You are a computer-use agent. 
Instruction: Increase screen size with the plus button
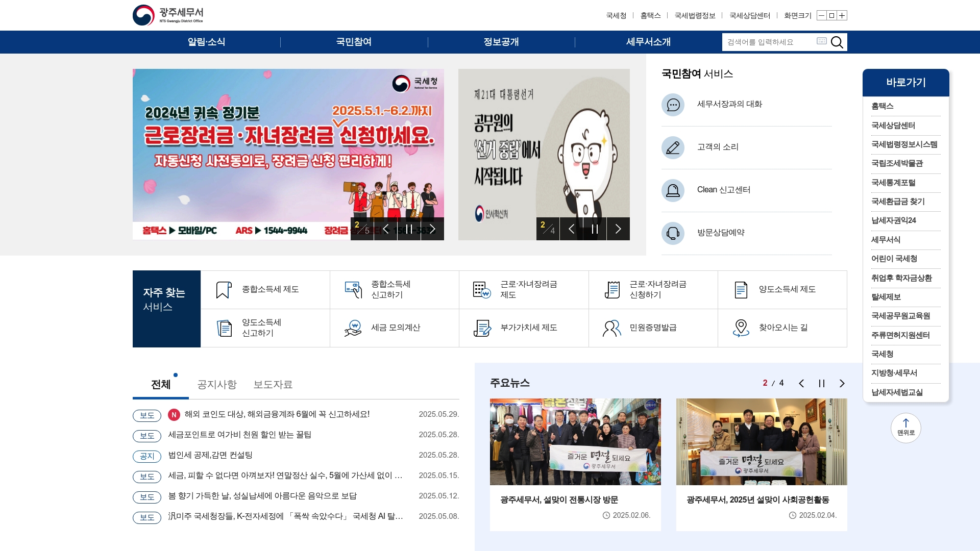coord(842,15)
